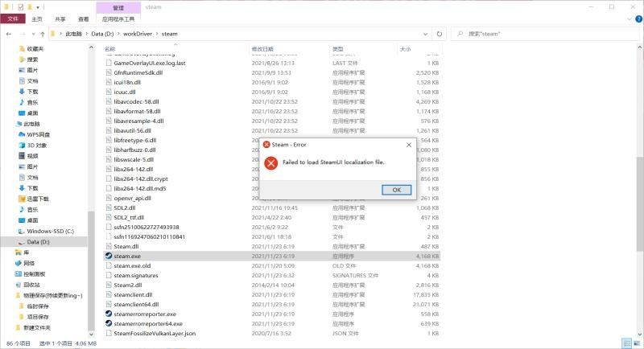
Task: Switch to the 查看 ribbon tab
Action: [84, 18]
